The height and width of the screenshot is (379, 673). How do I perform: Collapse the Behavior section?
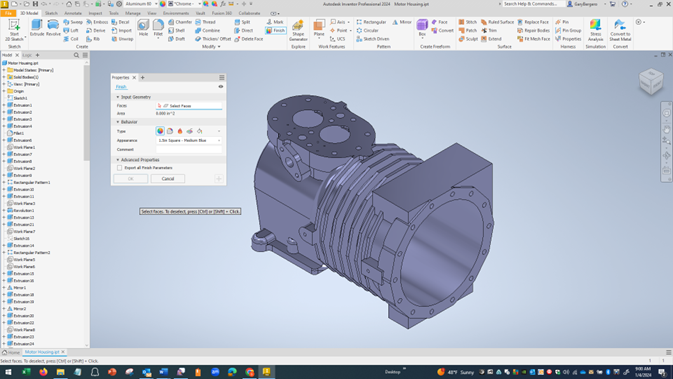[118, 122]
